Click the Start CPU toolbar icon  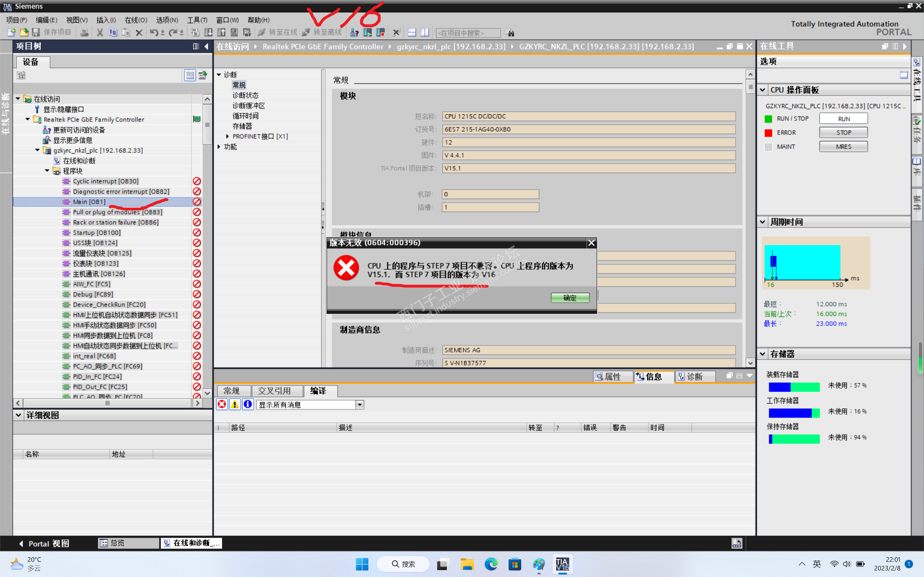click(x=367, y=32)
